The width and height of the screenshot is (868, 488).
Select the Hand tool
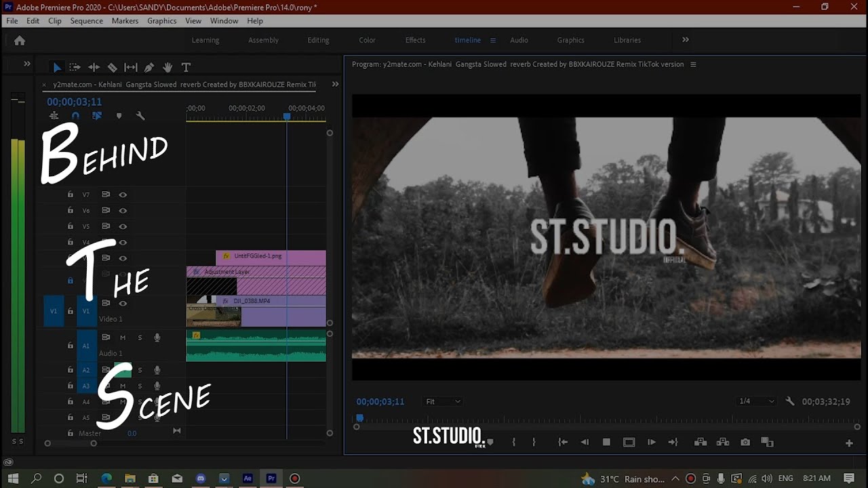coord(167,67)
